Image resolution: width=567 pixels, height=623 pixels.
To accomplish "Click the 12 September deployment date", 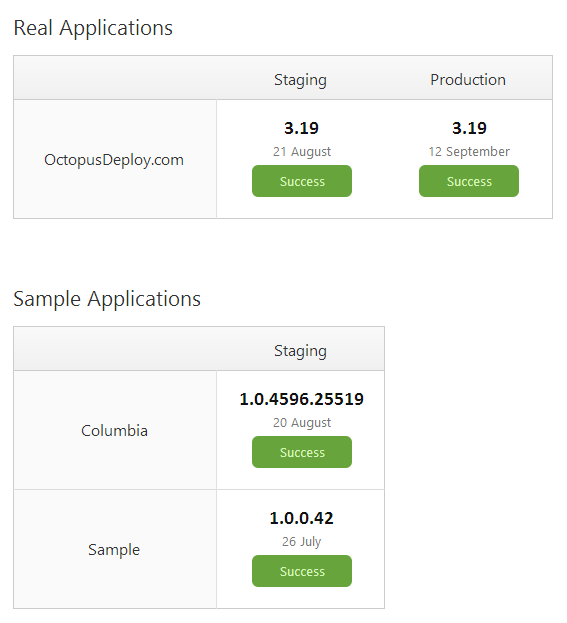I will coord(469,152).
